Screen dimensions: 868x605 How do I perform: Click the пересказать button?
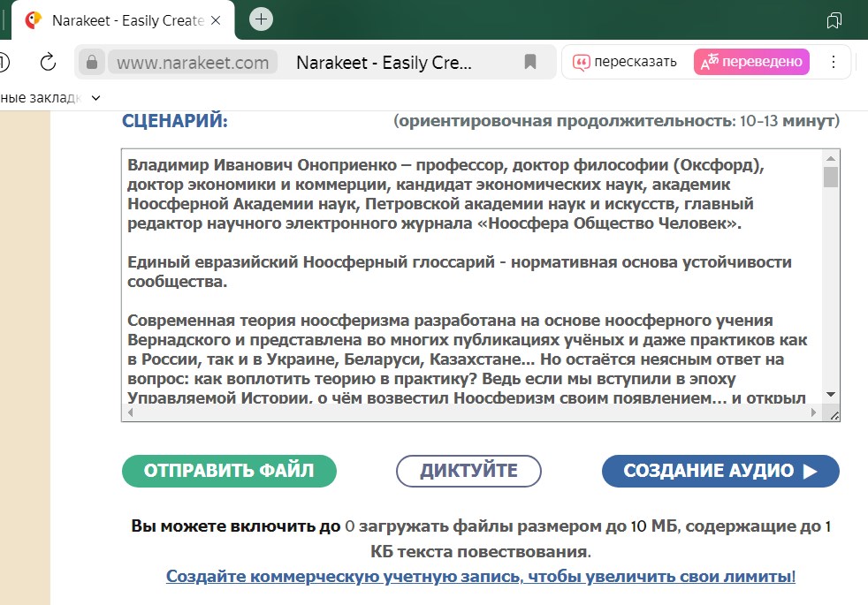pyautogui.click(x=624, y=62)
